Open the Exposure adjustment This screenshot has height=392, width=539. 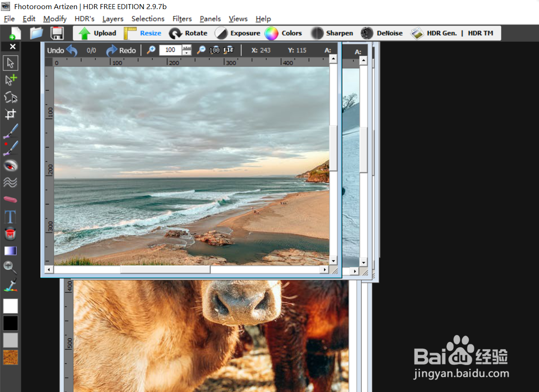[x=237, y=33]
